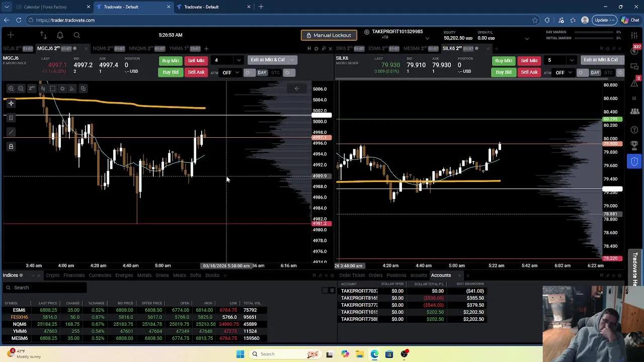Zoom out on the gold chart
Image resolution: width=644 pixels, height=362 pixels.
(x=21, y=88)
